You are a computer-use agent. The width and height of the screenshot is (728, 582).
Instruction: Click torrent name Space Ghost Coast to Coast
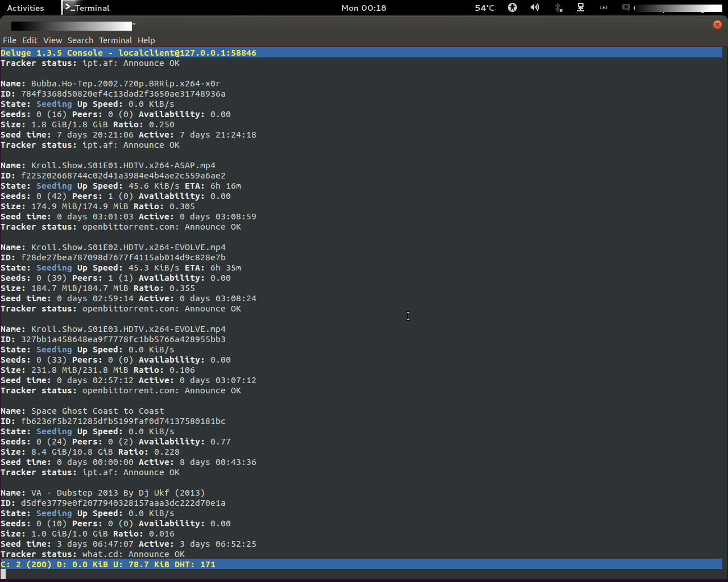pos(98,411)
